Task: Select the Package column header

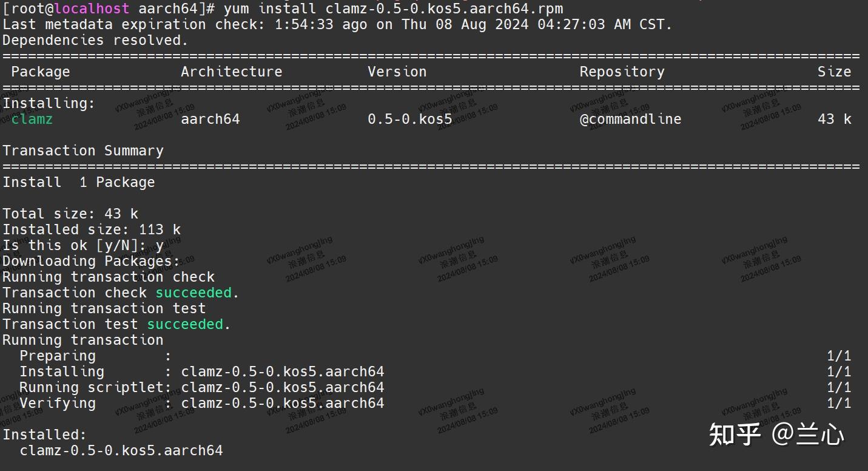Action: point(40,71)
